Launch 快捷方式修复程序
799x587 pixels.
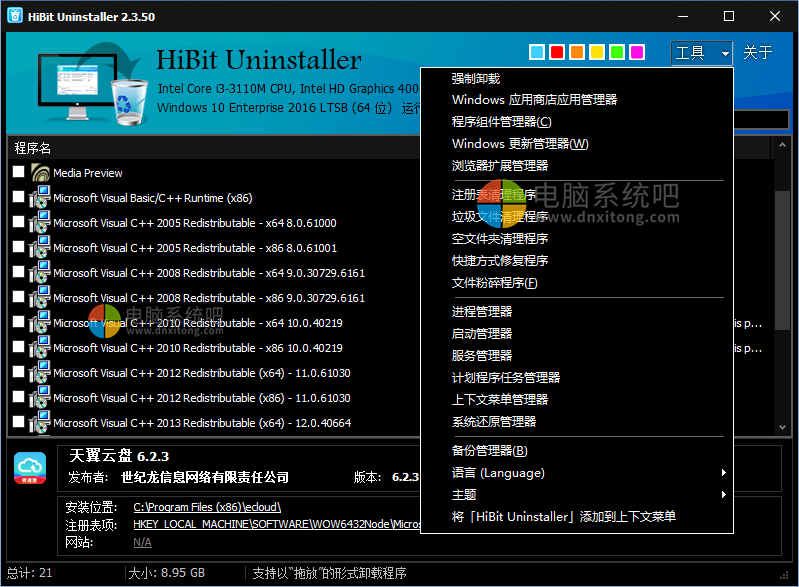577,261
